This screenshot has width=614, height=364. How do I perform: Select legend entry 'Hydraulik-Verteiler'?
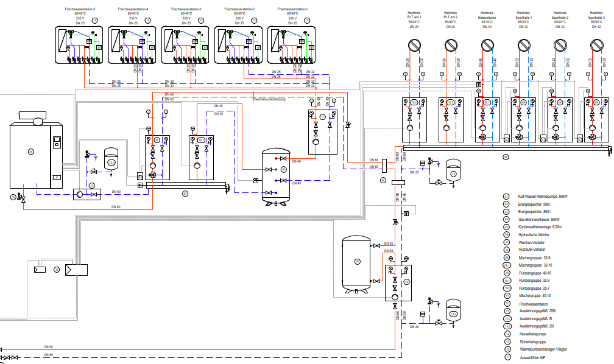click(532, 250)
